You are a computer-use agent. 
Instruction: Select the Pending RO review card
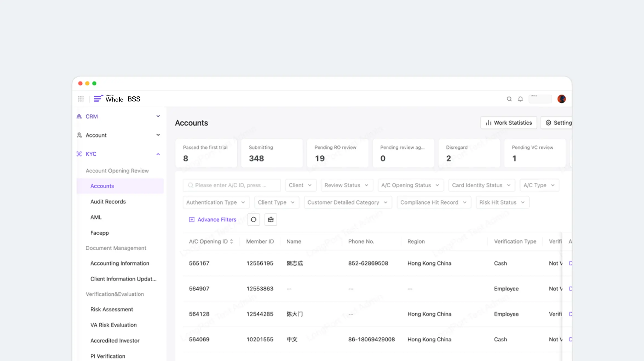tap(337, 153)
